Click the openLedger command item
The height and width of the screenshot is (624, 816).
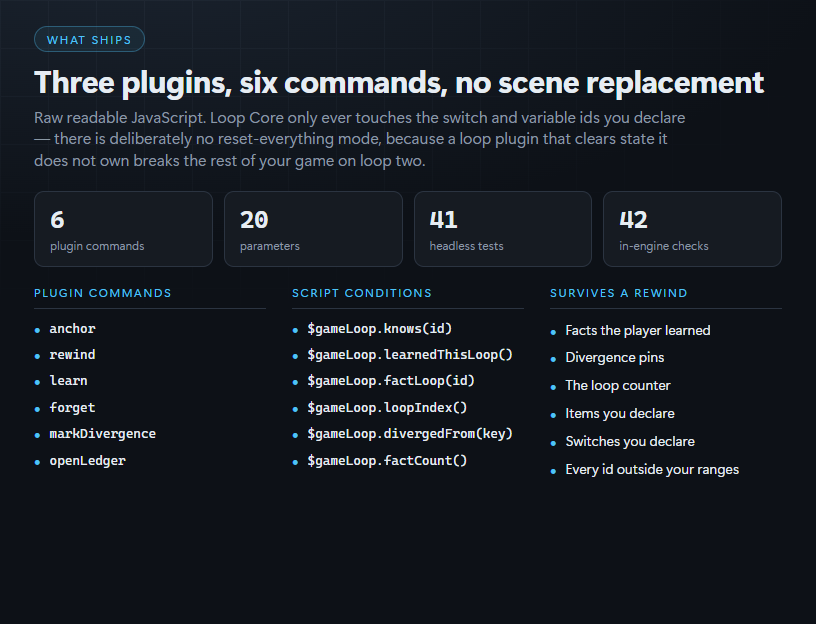87,461
